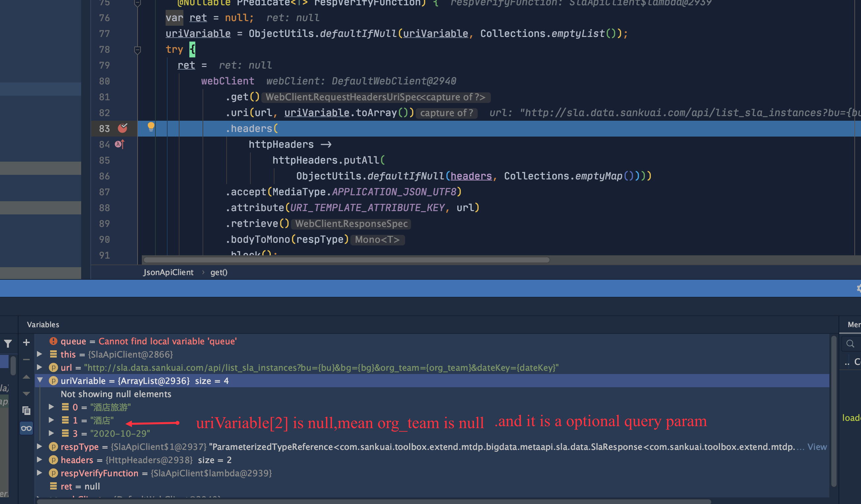
Task: Expand the url variable node
Action: [39, 367]
